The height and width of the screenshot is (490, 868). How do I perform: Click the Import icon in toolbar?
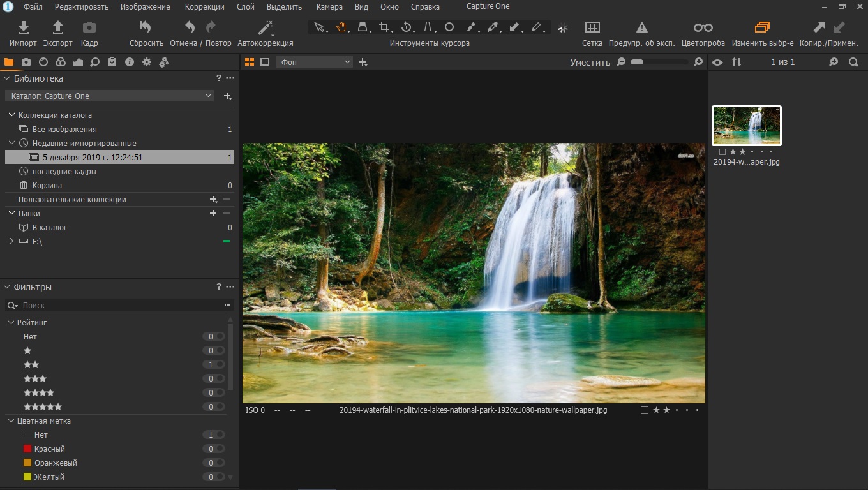coord(23,27)
